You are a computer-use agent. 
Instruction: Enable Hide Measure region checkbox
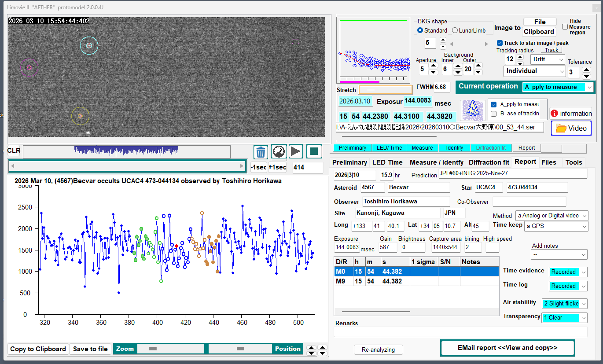coord(565,27)
